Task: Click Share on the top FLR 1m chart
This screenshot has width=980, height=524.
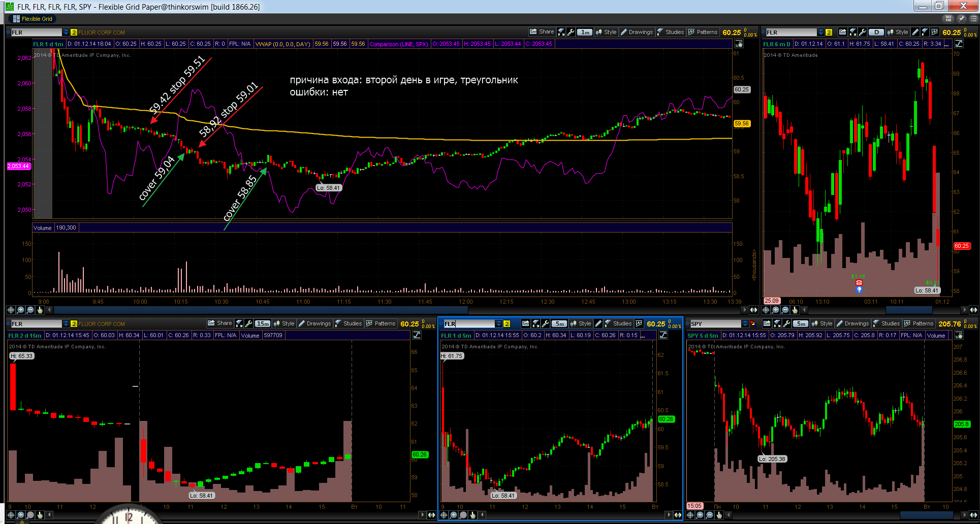Action: pyautogui.click(x=542, y=32)
